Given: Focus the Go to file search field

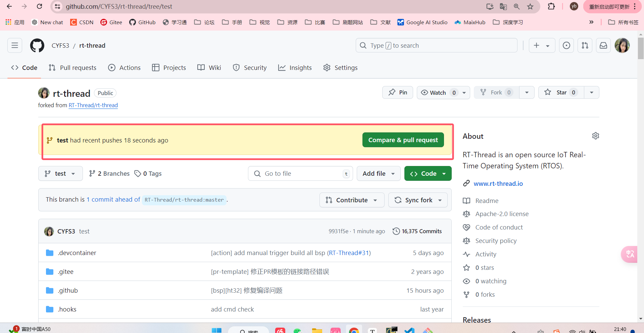Looking at the screenshot, I should [300, 173].
